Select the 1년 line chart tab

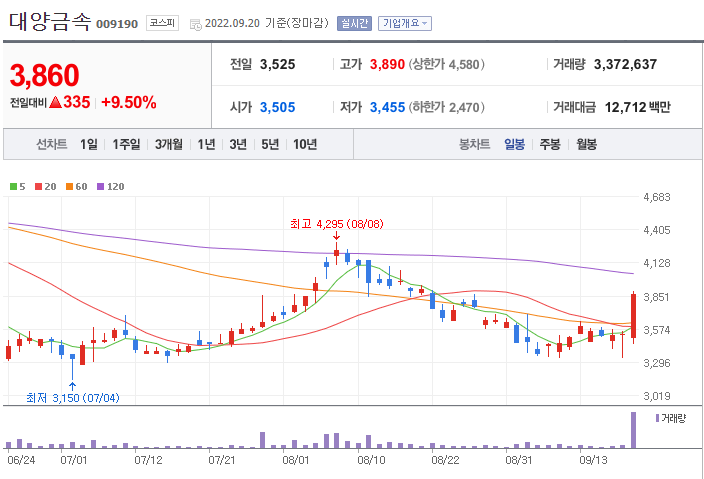[x=207, y=145]
